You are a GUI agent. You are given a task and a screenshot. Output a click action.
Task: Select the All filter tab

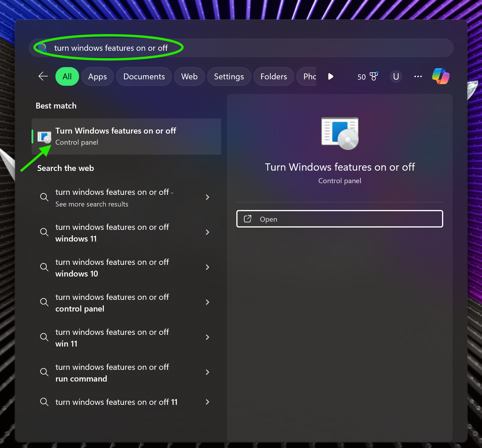point(67,76)
